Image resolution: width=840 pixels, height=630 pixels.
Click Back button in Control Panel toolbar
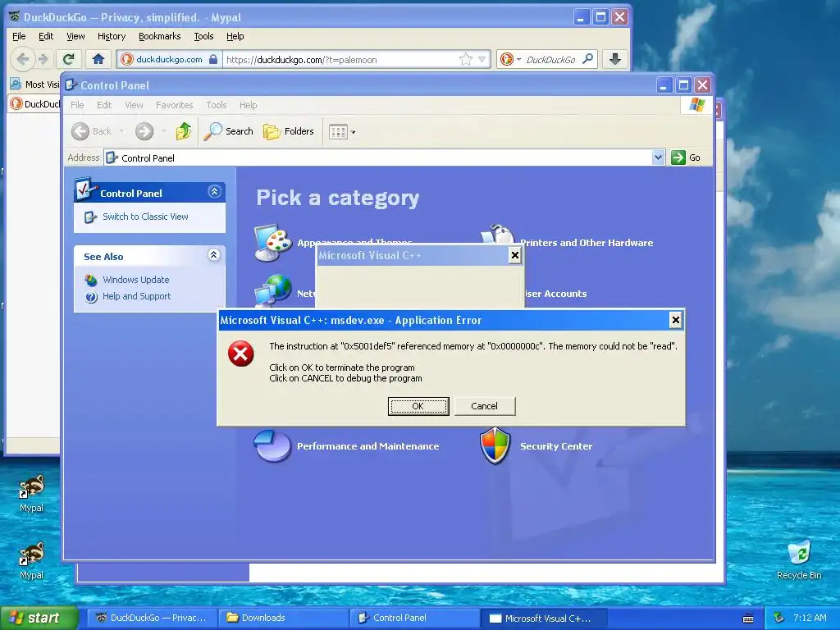tap(91, 131)
